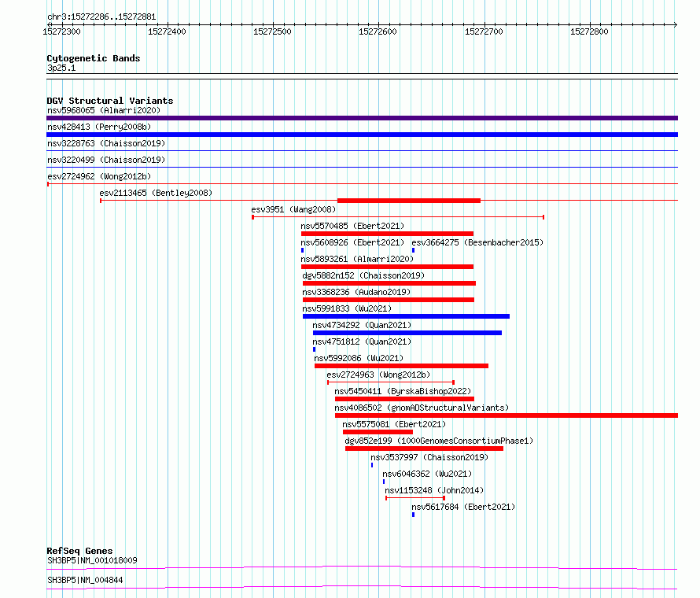Screen dimensions: 700x598
Task: Click the blue bar under nsv4734292
Action: 407,333
